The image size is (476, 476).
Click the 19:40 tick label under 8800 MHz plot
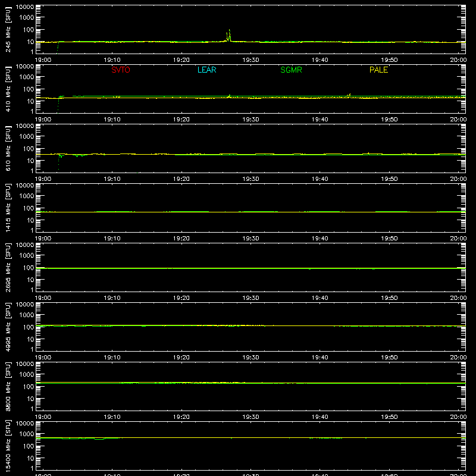tap(320, 417)
